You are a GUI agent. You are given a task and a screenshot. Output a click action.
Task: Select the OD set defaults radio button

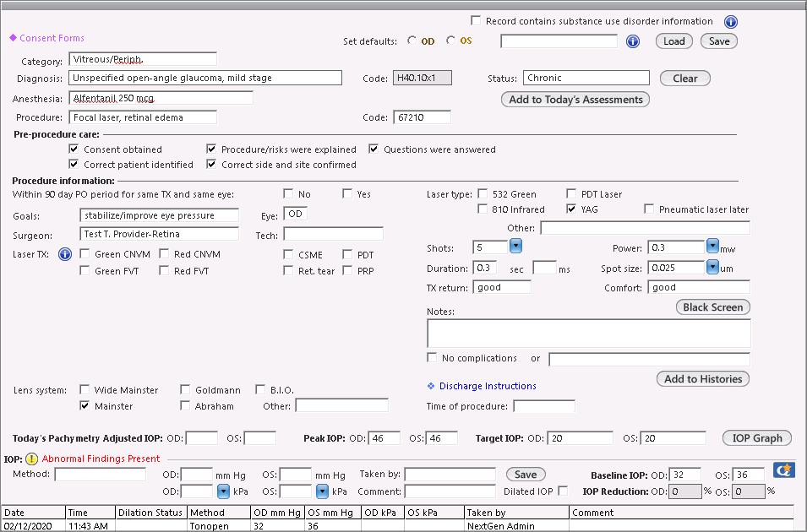coord(412,41)
